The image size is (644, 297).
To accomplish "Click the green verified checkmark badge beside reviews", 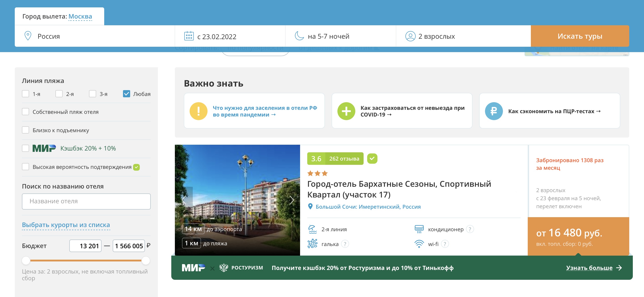I will [x=372, y=159].
